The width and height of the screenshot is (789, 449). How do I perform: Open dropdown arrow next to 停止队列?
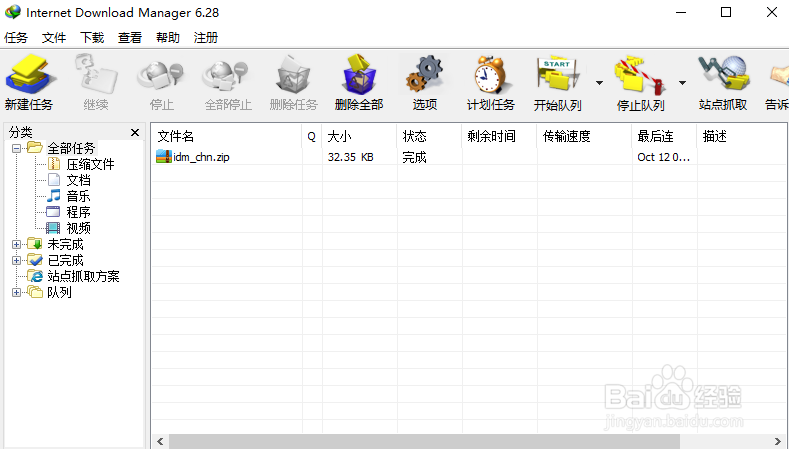click(x=682, y=83)
